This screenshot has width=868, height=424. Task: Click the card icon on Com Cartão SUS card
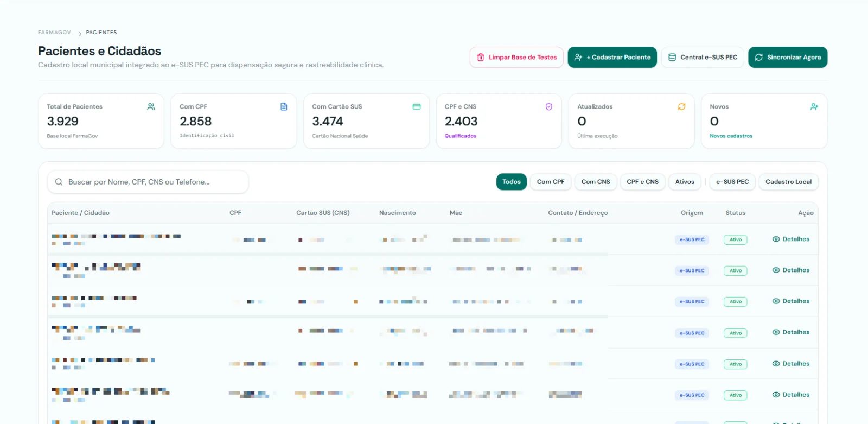click(x=417, y=107)
